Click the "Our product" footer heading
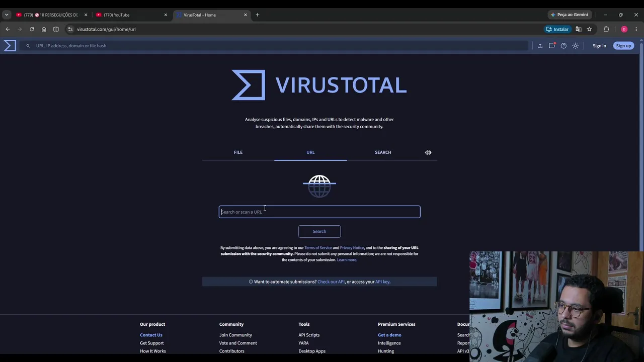Image resolution: width=644 pixels, height=362 pixels. [x=152, y=324]
